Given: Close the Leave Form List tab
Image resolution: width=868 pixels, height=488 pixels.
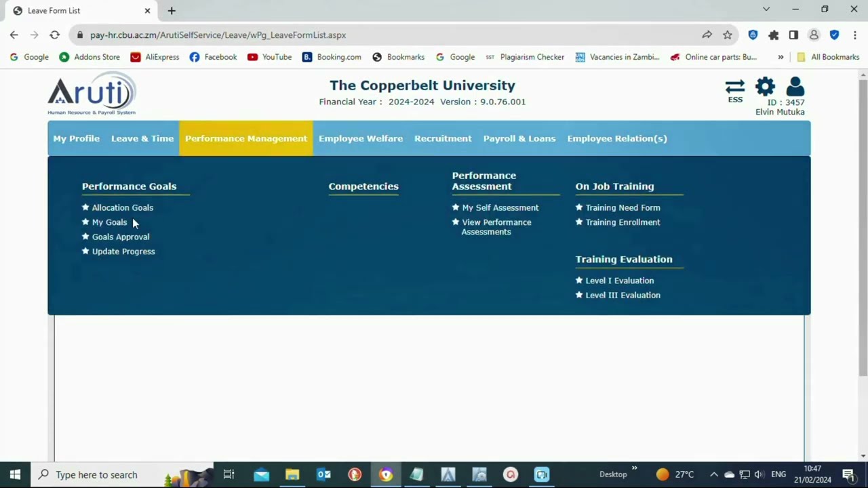Looking at the screenshot, I should coord(147,10).
